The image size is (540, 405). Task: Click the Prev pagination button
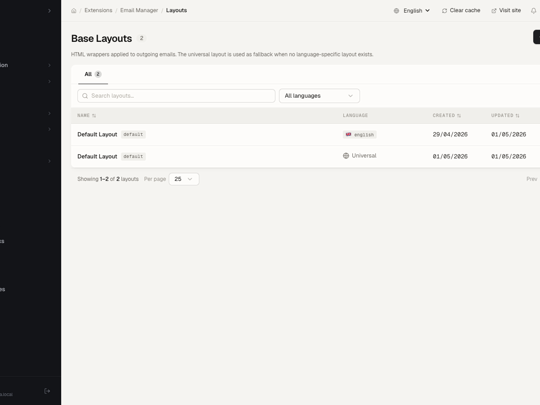click(531, 179)
